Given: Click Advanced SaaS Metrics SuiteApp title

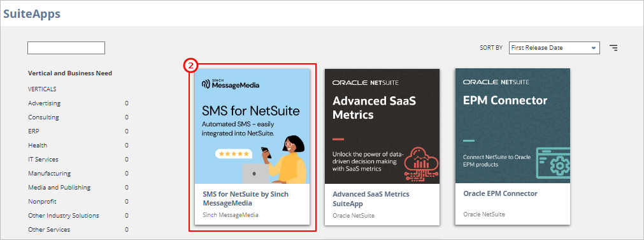Looking at the screenshot, I should (371, 199).
